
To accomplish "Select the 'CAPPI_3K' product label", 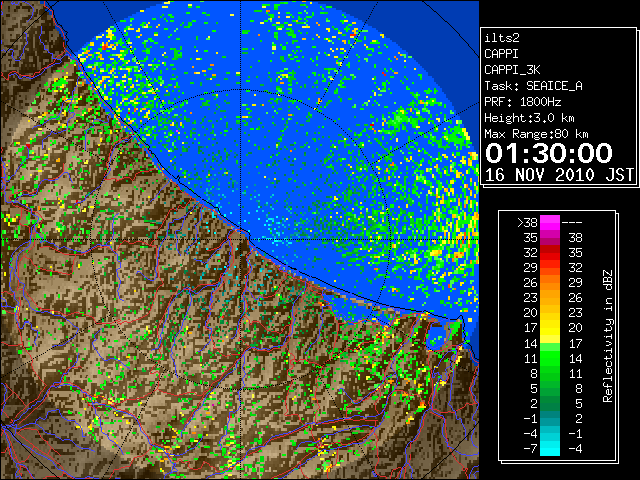I will (512, 70).
